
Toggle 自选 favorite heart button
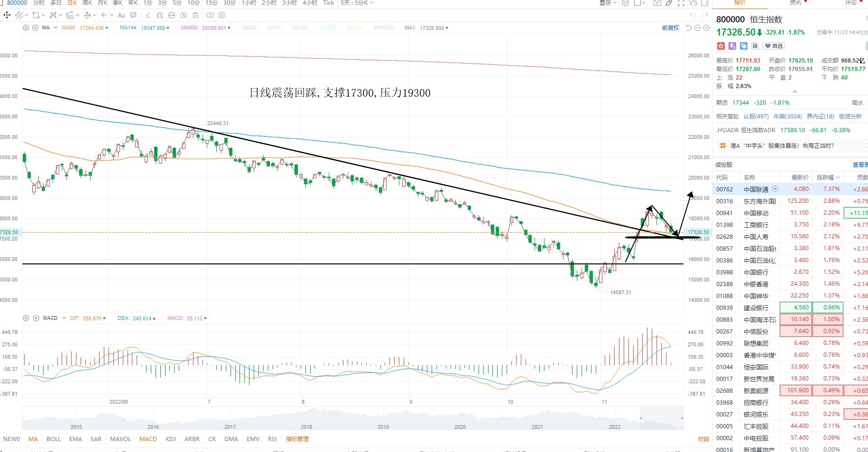coord(774,46)
